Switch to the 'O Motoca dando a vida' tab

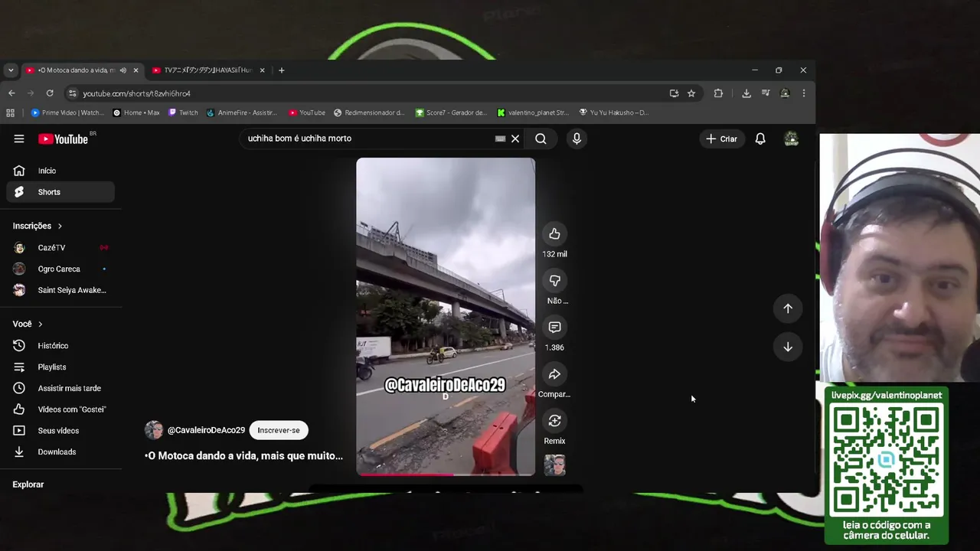coord(75,70)
